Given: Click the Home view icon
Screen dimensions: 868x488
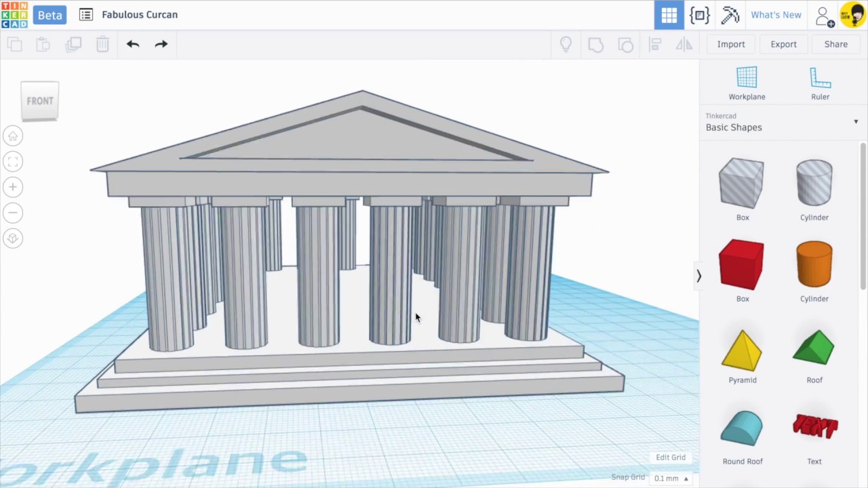Looking at the screenshot, I should (13, 136).
